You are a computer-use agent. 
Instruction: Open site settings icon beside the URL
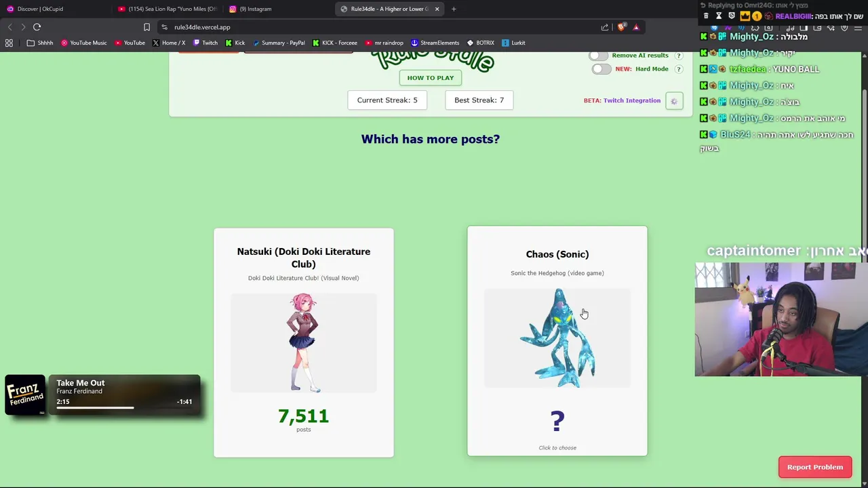[x=165, y=27]
